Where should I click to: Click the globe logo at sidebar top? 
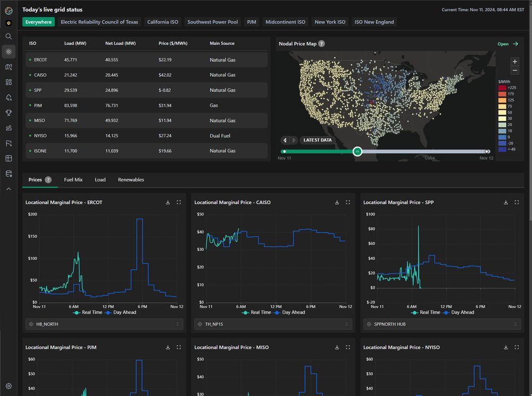[9, 11]
